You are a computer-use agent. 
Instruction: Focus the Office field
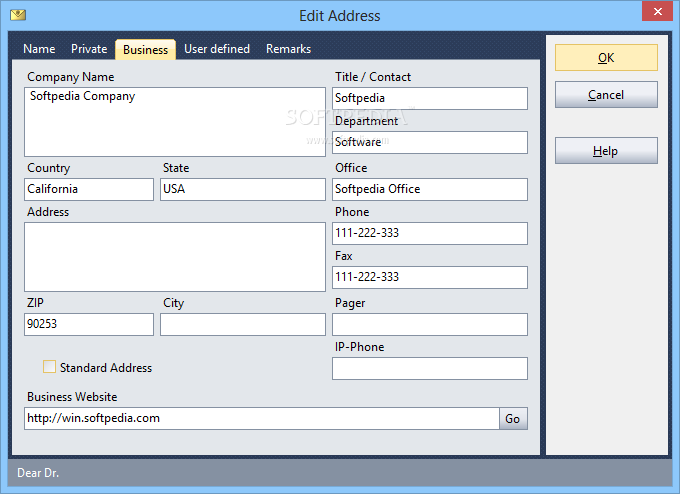pos(430,190)
